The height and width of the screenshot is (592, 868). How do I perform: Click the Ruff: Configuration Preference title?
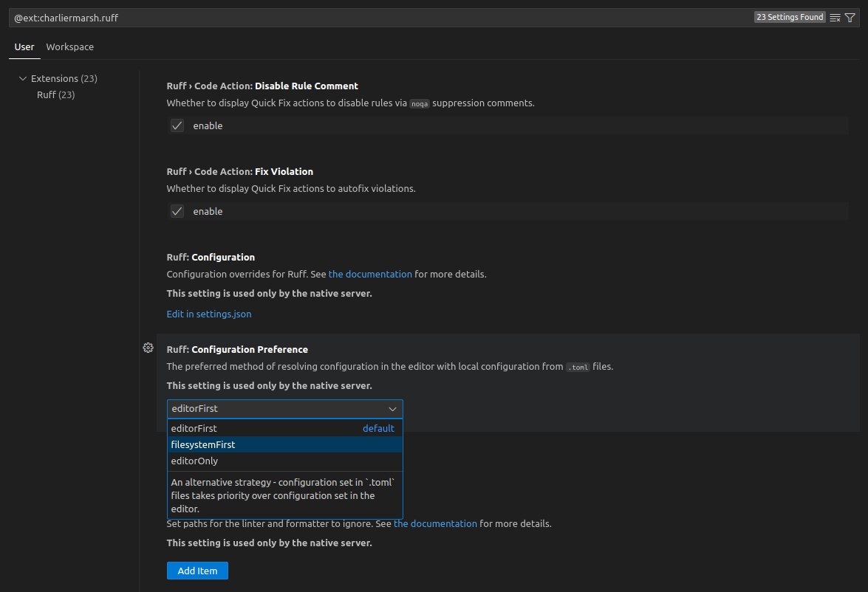[x=237, y=350]
